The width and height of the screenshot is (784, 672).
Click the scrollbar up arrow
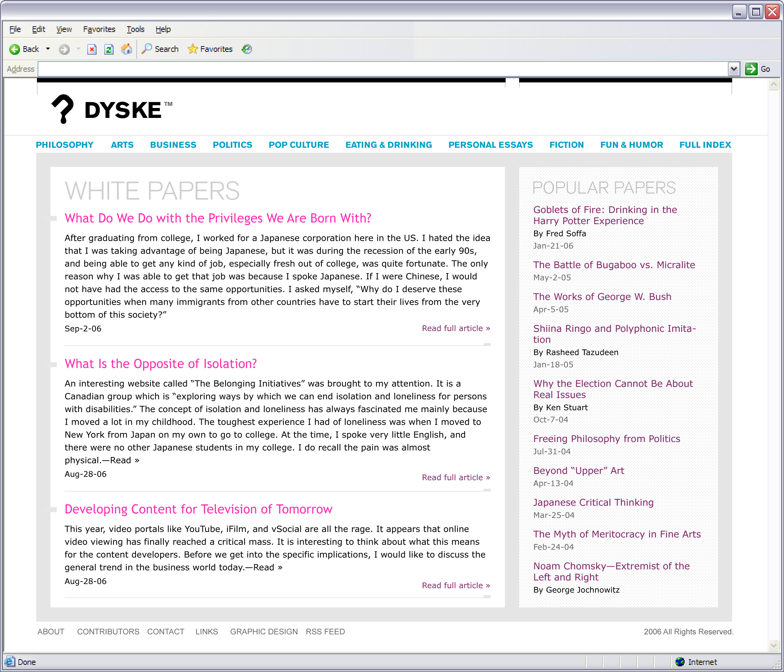pos(774,85)
